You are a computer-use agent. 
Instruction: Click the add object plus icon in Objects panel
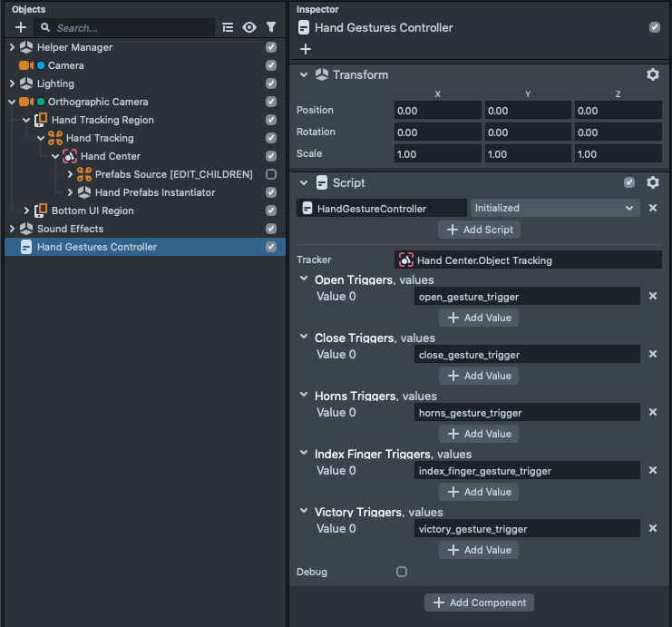point(21,28)
